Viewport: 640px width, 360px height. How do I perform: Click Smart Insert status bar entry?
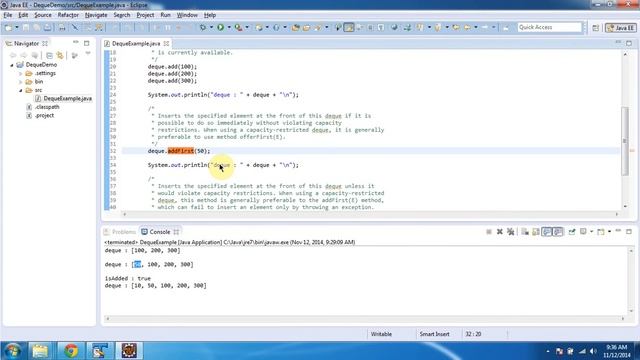pyautogui.click(x=434, y=334)
